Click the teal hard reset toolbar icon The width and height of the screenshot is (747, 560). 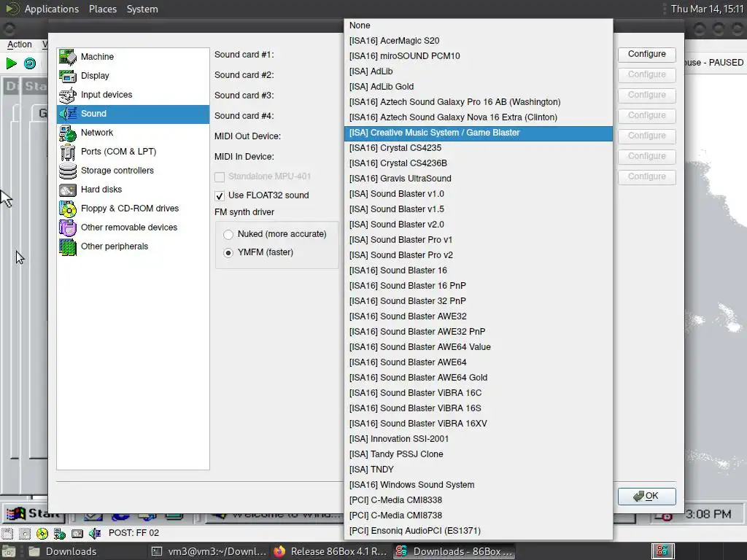[x=30, y=63]
